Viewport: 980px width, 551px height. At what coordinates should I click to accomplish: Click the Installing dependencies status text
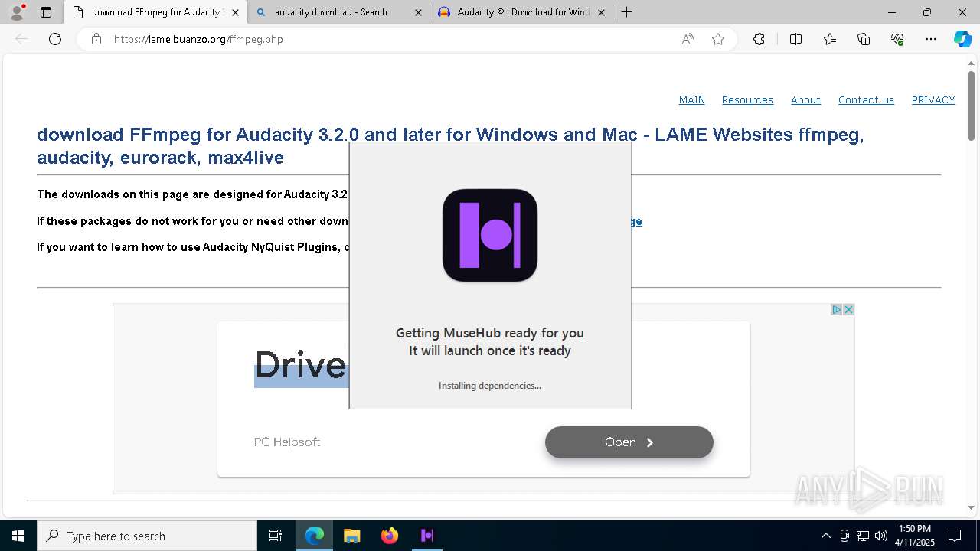coord(490,386)
